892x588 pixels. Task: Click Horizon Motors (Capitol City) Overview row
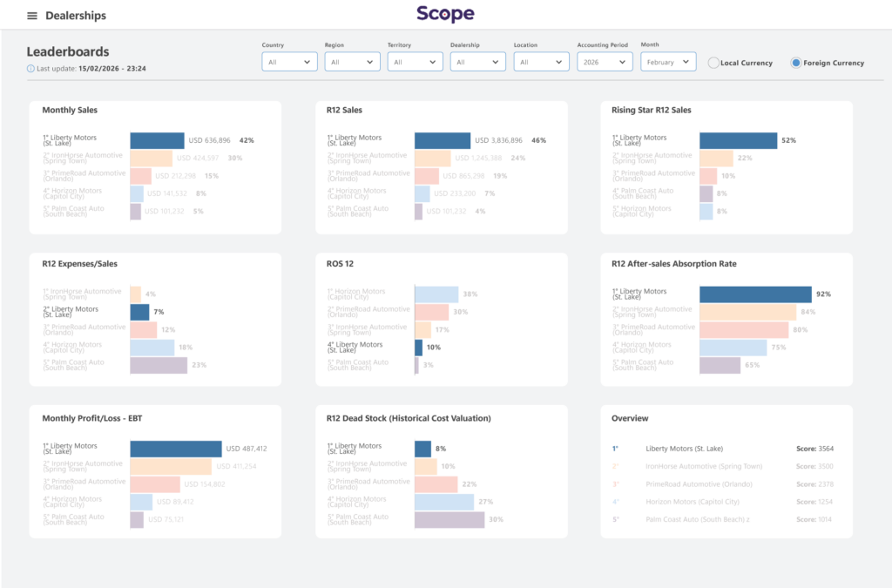coord(722,502)
